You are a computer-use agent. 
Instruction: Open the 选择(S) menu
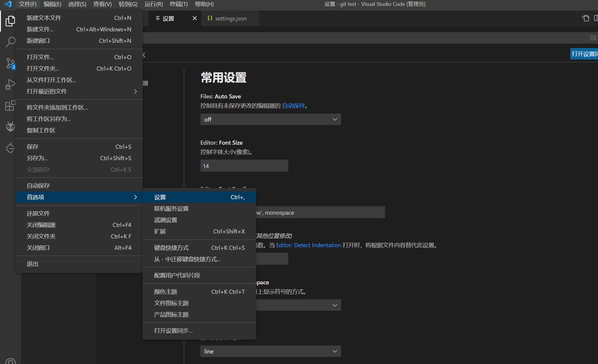coord(77,4)
